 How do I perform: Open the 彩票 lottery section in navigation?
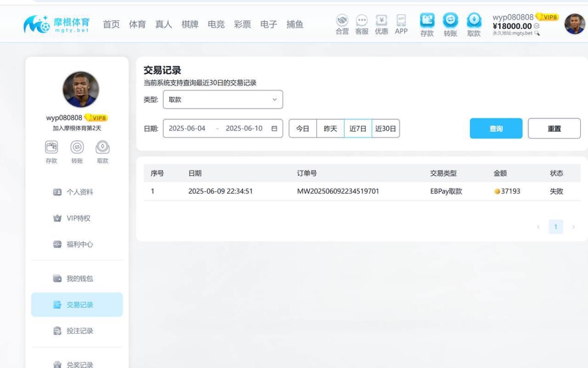coord(243,24)
